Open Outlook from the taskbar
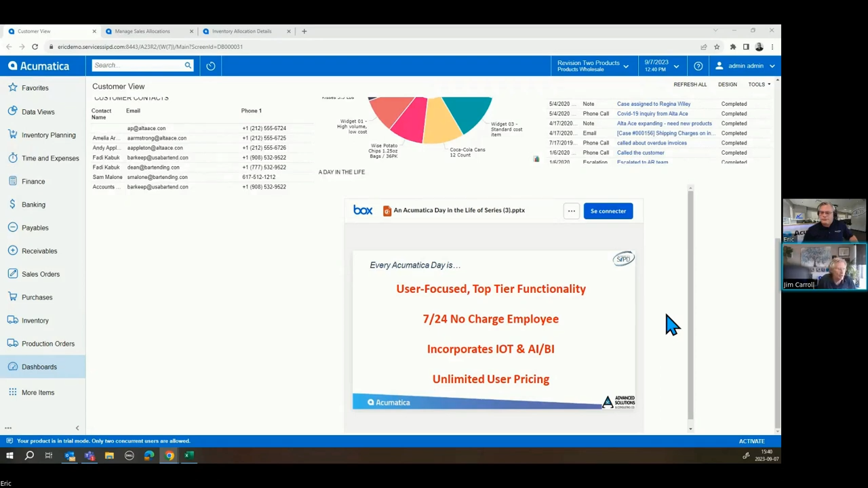868x488 pixels. pos(70,455)
